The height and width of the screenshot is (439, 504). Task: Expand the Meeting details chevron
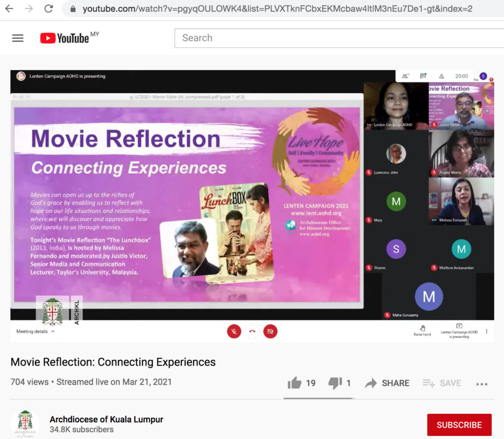coord(53,332)
